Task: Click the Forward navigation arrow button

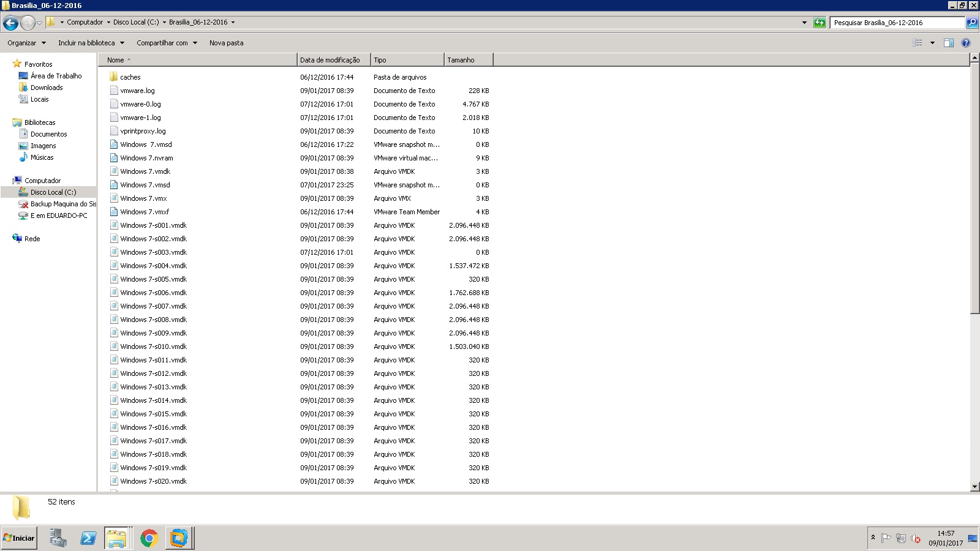Action: (28, 23)
